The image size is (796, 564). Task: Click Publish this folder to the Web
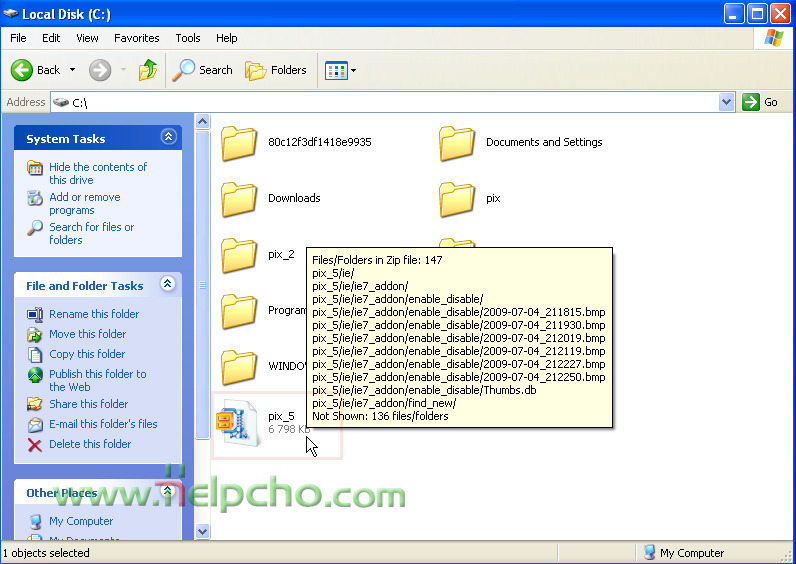[x=97, y=380]
